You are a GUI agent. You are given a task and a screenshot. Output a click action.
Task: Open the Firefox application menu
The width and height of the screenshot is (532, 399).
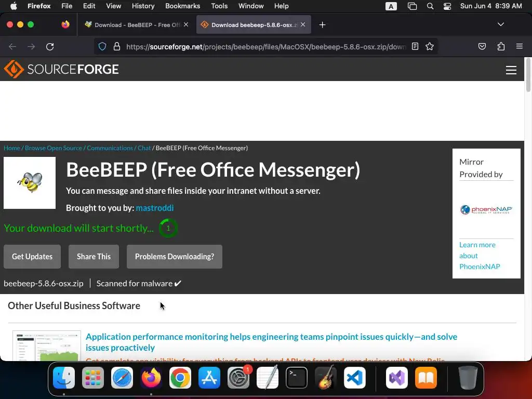[519, 46]
